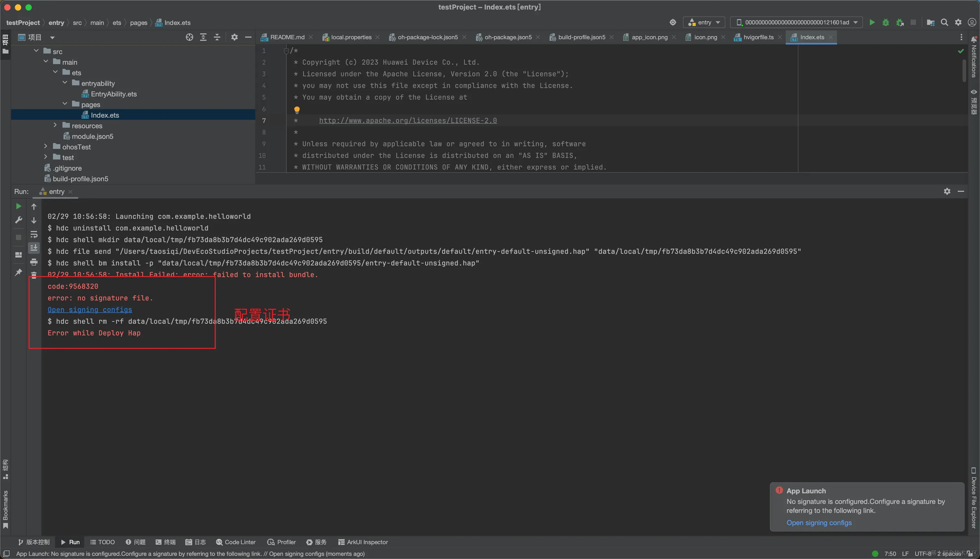Switch to hvigorfile.ts tab

[758, 37]
